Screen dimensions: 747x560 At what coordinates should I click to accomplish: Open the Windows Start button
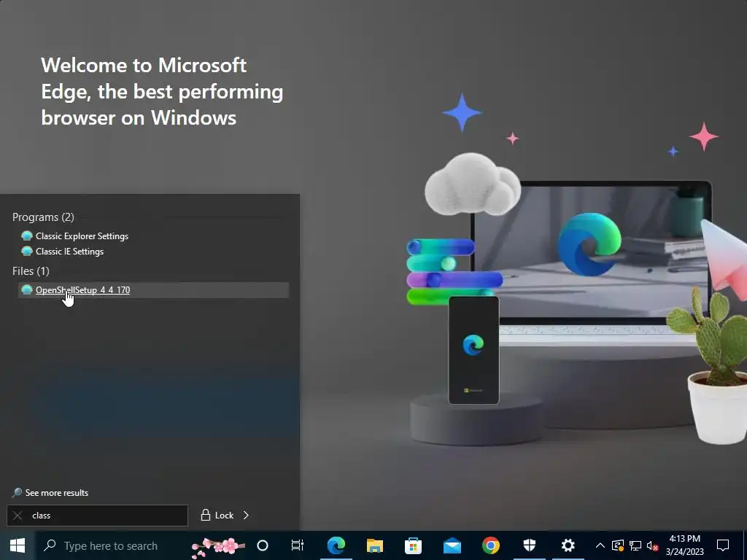point(18,545)
